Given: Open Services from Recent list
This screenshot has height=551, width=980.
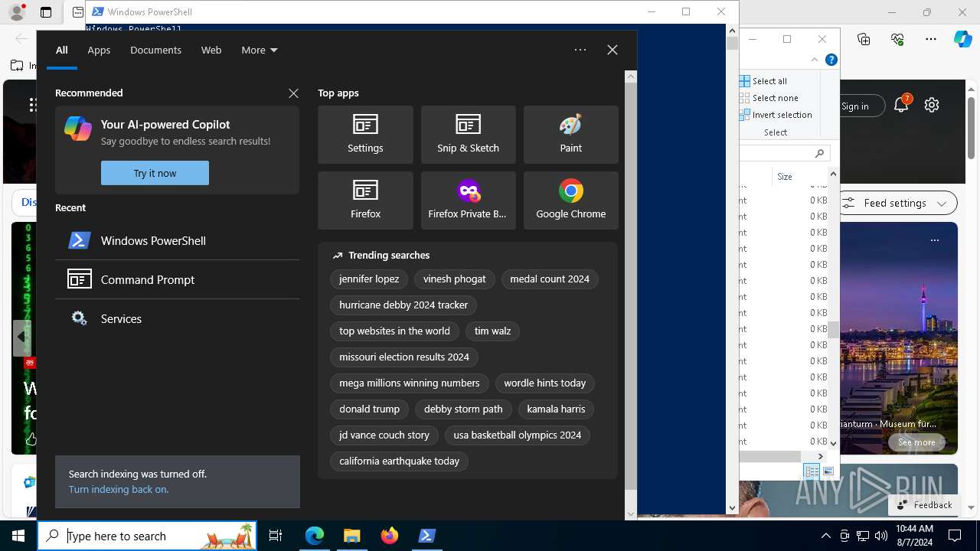Looking at the screenshot, I should pos(177,318).
